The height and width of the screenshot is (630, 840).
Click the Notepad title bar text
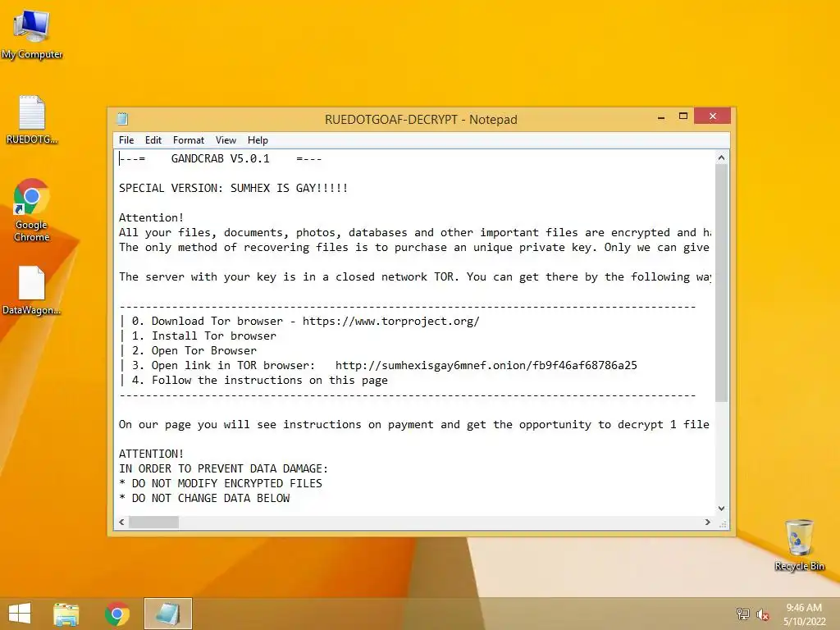tap(421, 120)
